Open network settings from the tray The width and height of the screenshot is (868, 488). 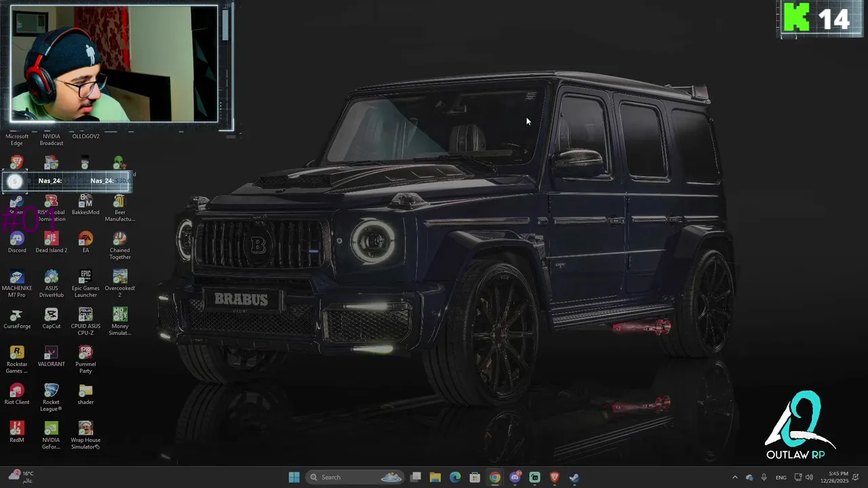coord(798,477)
